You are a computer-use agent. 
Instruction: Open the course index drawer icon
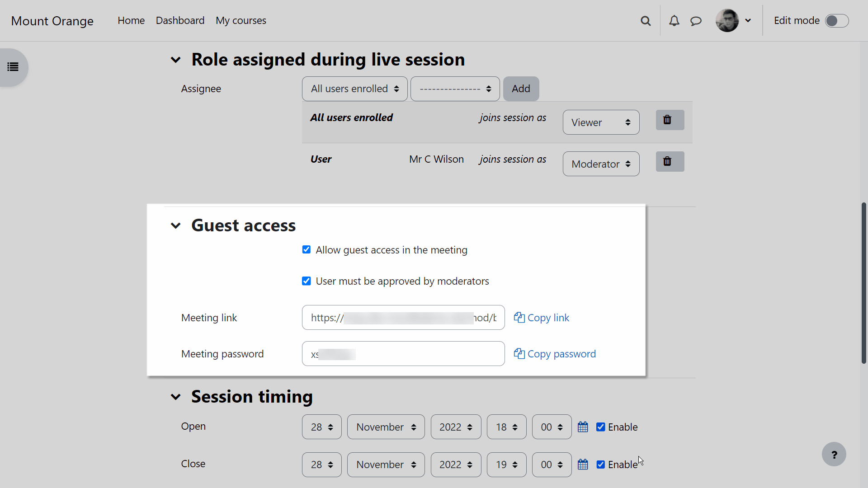[13, 67]
